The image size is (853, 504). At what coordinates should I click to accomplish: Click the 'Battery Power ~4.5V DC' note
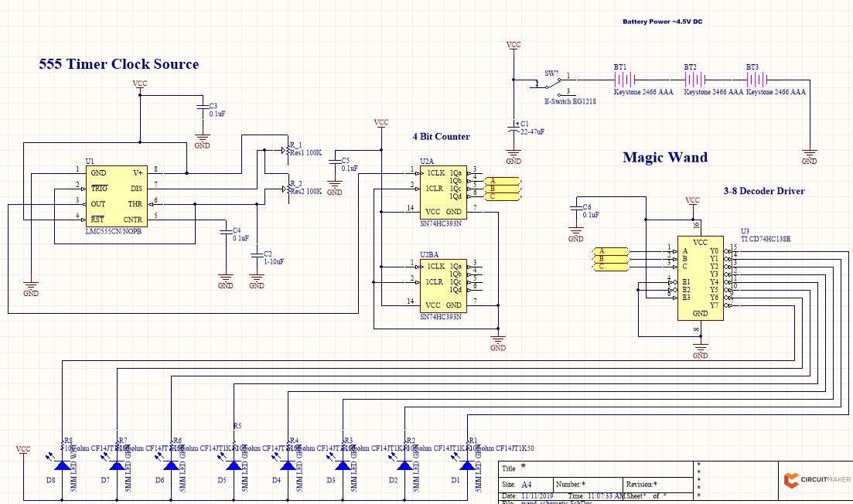[662, 22]
